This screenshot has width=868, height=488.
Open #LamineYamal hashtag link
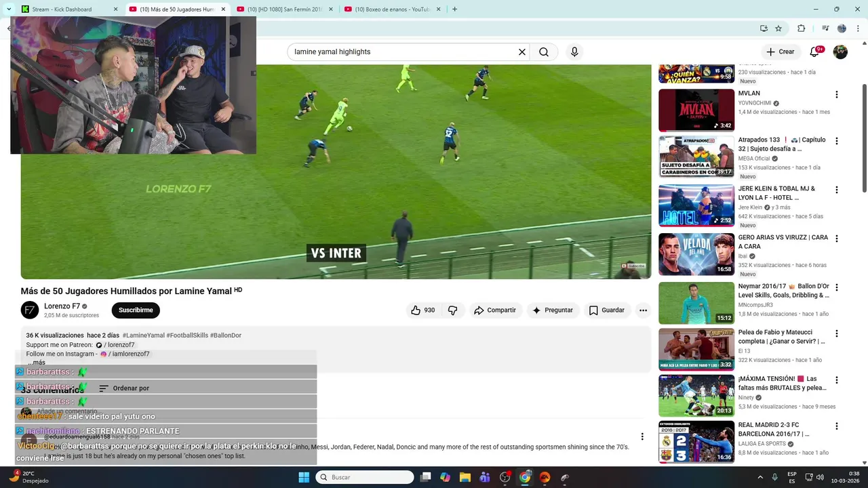coord(144,335)
